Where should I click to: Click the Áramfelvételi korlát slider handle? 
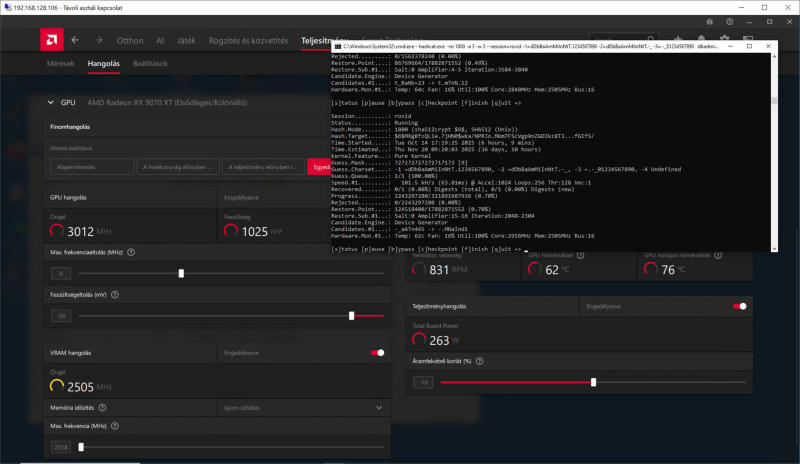593,382
